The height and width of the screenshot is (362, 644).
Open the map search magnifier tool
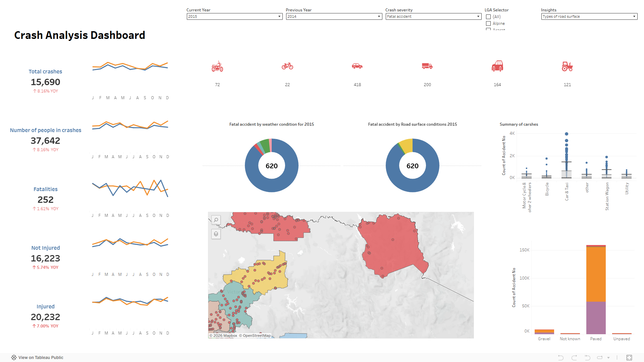coord(216,220)
